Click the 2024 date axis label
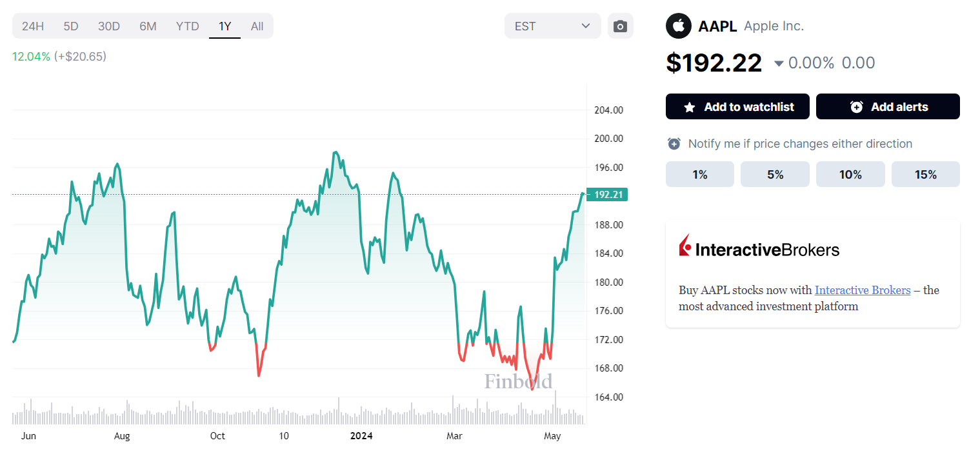Viewport: 980px width, 456px height. coord(361,436)
